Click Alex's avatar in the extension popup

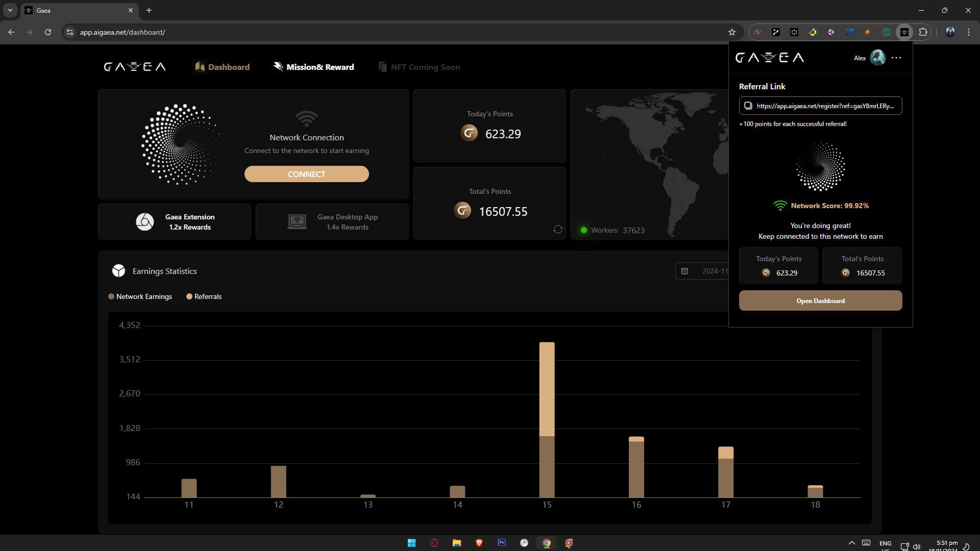click(877, 58)
